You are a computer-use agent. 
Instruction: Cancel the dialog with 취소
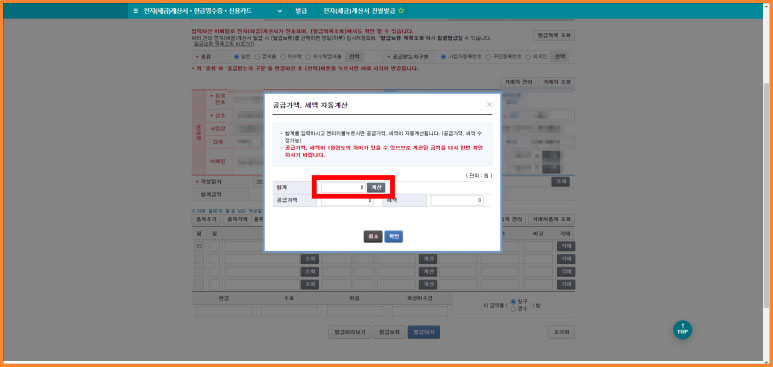point(373,237)
